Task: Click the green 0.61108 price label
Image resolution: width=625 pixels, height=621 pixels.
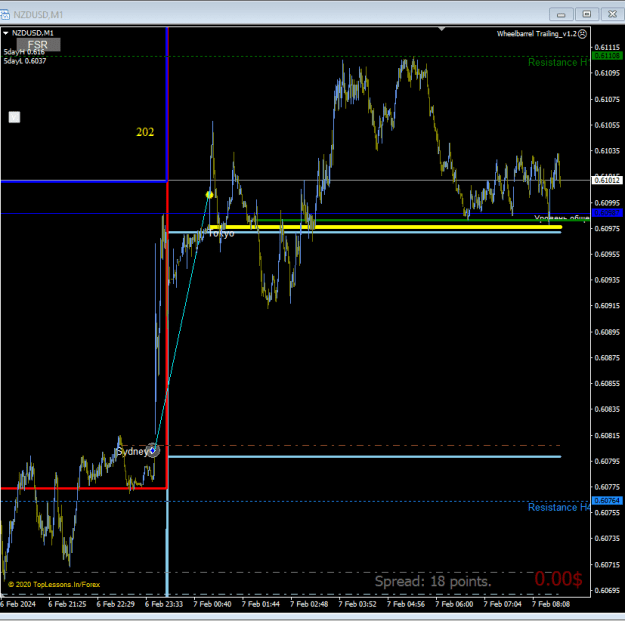Action: click(607, 56)
